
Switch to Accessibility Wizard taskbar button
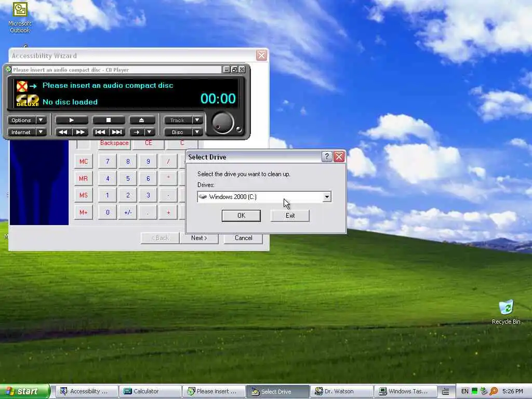coord(86,391)
